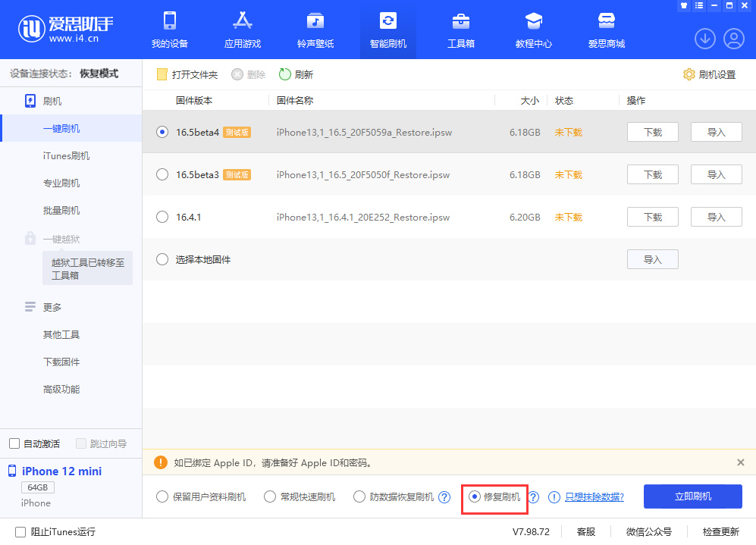This screenshot has height=545, width=756.
Task: Open the 工具箱 toolbox section
Action: click(460, 30)
